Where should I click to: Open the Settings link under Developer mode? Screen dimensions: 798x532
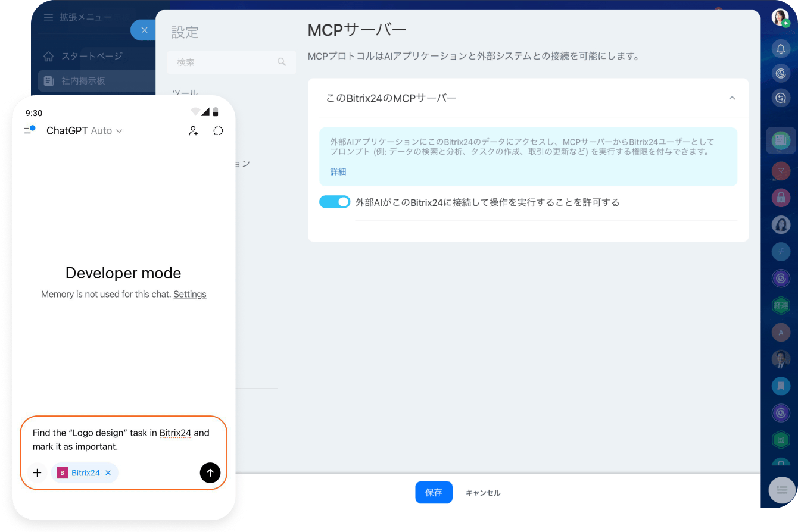190,294
